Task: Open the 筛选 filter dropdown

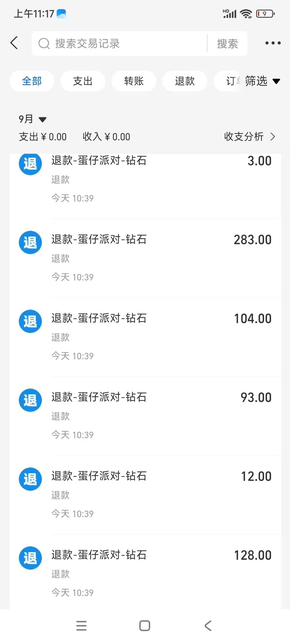Action: [263, 81]
